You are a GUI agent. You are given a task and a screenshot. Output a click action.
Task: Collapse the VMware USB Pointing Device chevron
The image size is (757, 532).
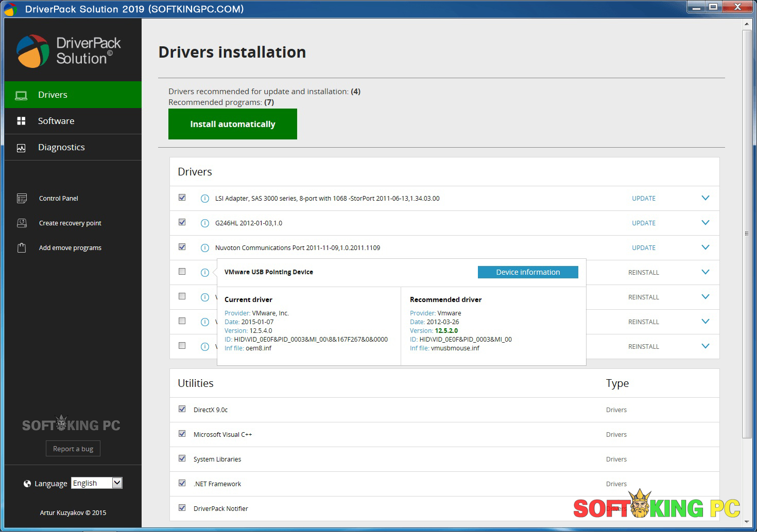point(706,272)
